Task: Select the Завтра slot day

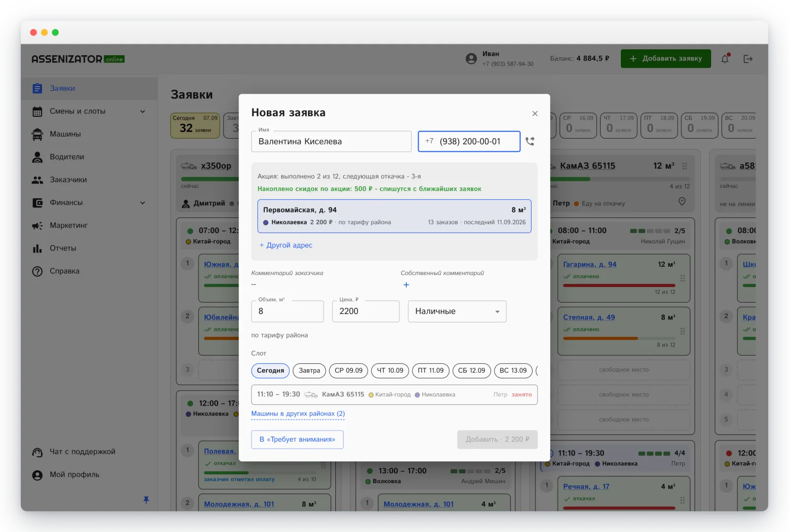Action: 309,371
